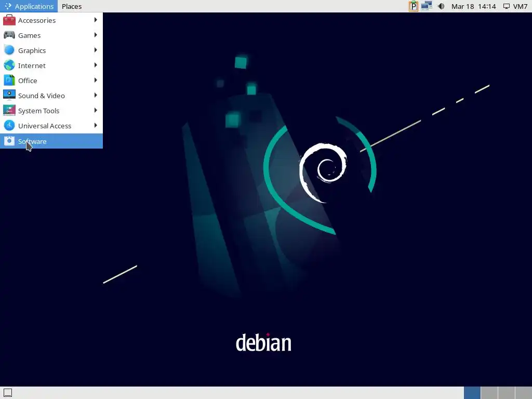Expand the Accessories submenu arrow
The width and height of the screenshot is (532, 399).
[x=96, y=20]
